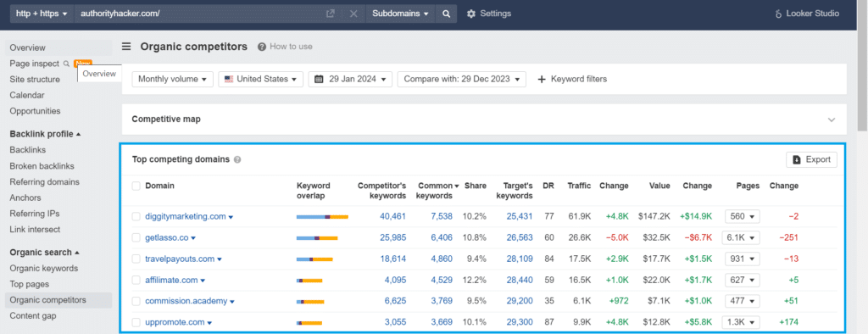Collapse the Organic search section
The width and height of the screenshot is (868, 334).
click(x=45, y=253)
